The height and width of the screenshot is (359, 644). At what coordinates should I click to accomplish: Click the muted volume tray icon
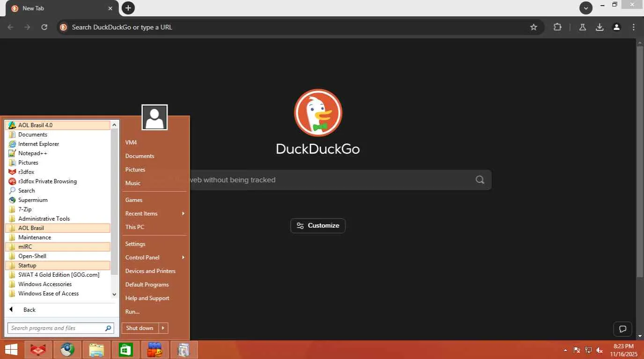600,350
